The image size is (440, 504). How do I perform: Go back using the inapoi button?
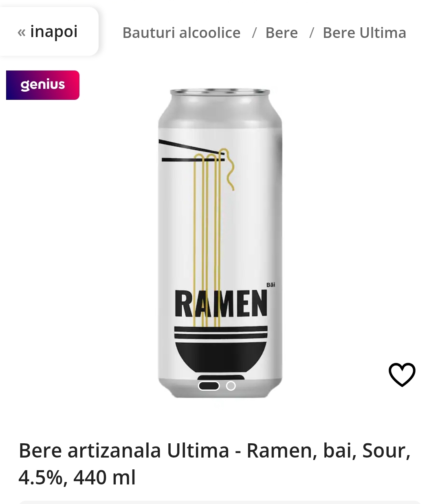(48, 32)
